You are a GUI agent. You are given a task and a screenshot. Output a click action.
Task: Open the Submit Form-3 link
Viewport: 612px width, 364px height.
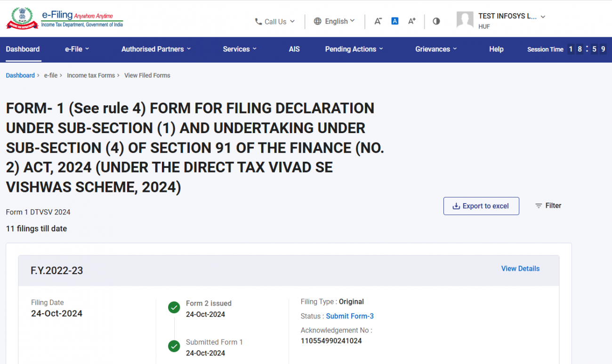[350, 316]
